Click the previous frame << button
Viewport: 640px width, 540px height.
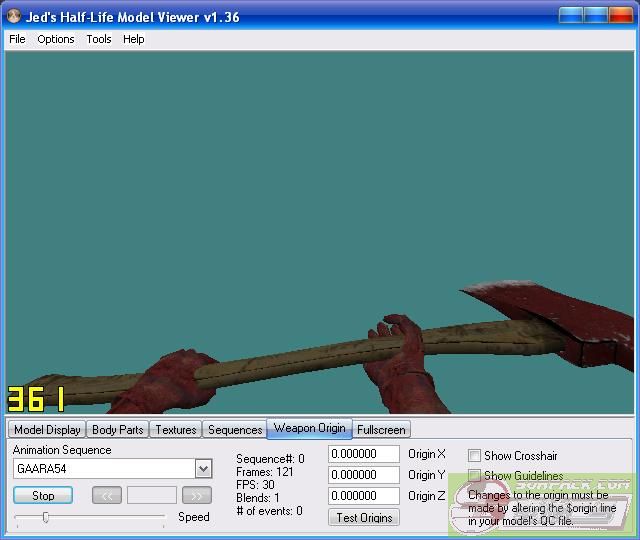(107, 495)
